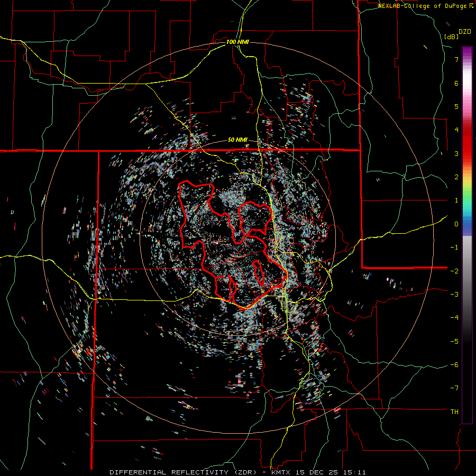The width and height of the screenshot is (476, 476).
Task: Click the [dB] unit label
Action: click(451, 36)
